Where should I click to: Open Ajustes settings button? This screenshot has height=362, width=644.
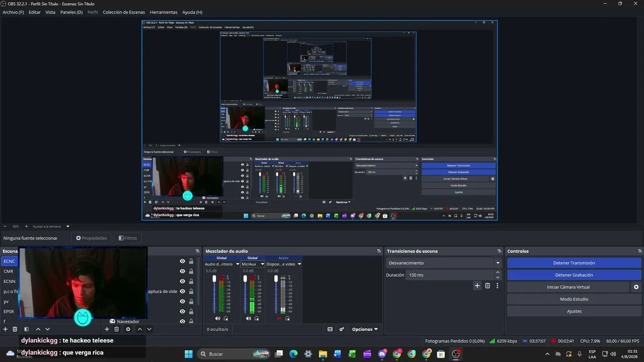pos(574,311)
